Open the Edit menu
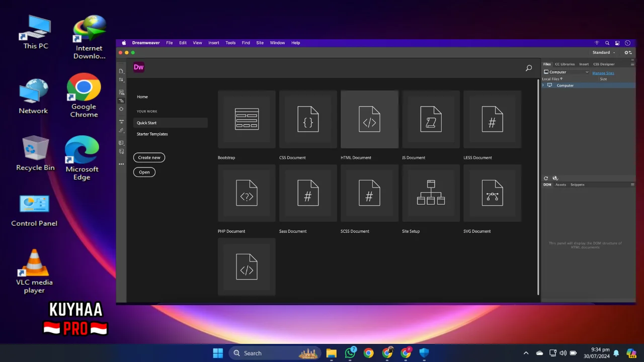The image size is (644, 362). point(183,43)
